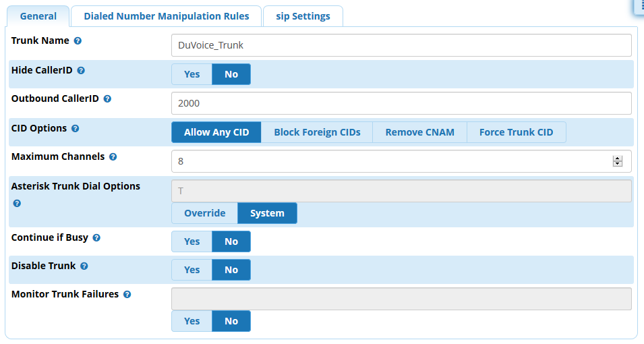Image resolution: width=644 pixels, height=344 pixels.
Task: Choose Force Trunk CID option
Action: point(516,132)
